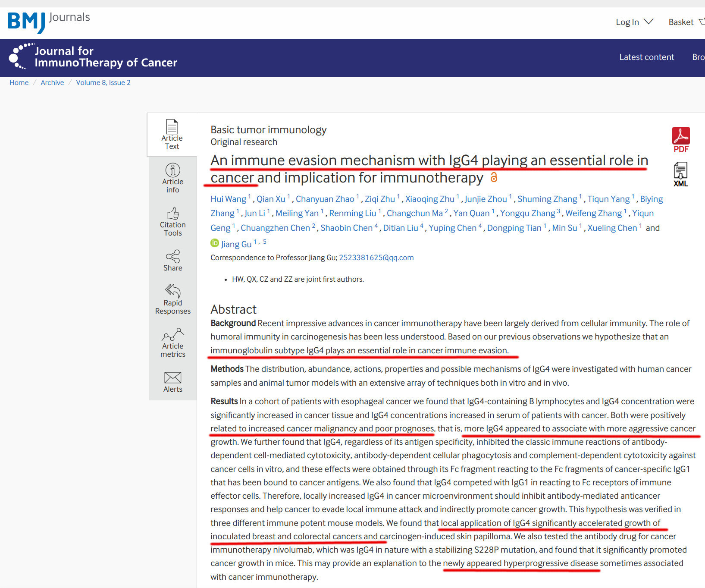705x588 pixels.
Task: Click the Article info icon
Action: (172, 170)
